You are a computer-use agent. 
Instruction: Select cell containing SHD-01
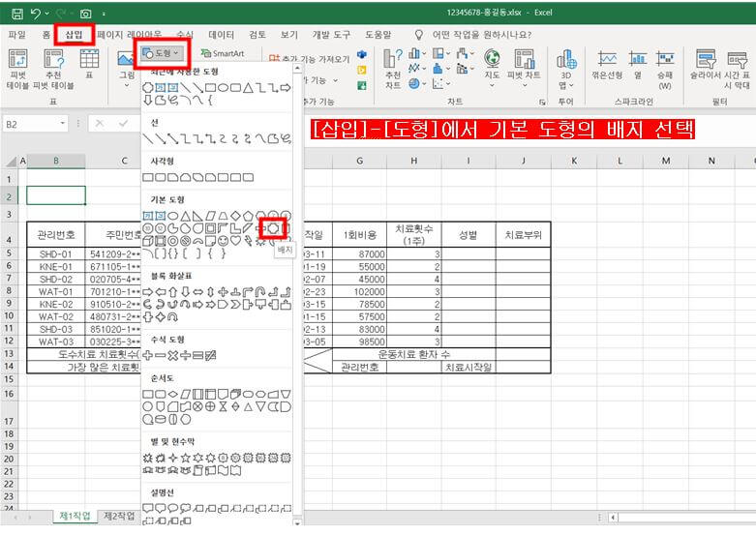[x=55, y=254]
